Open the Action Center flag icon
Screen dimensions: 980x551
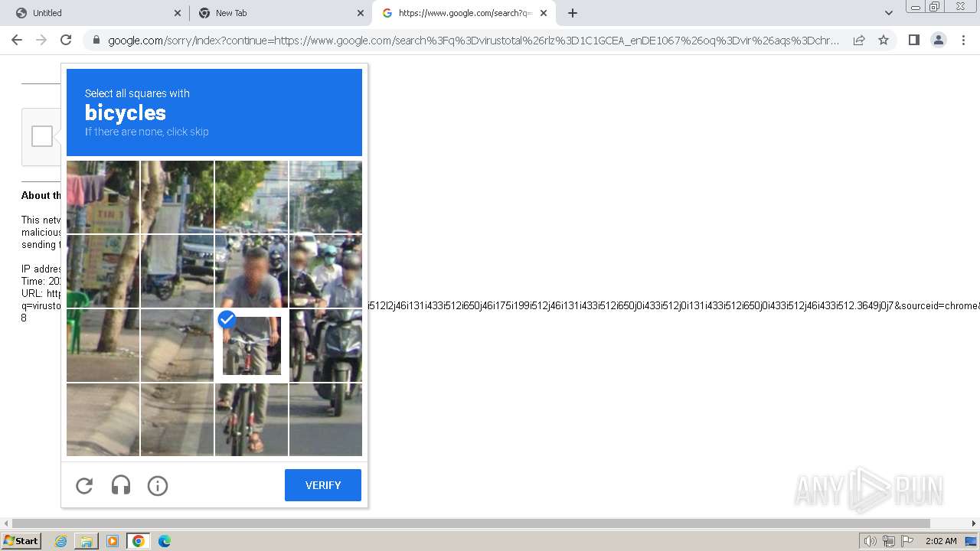[906, 541]
